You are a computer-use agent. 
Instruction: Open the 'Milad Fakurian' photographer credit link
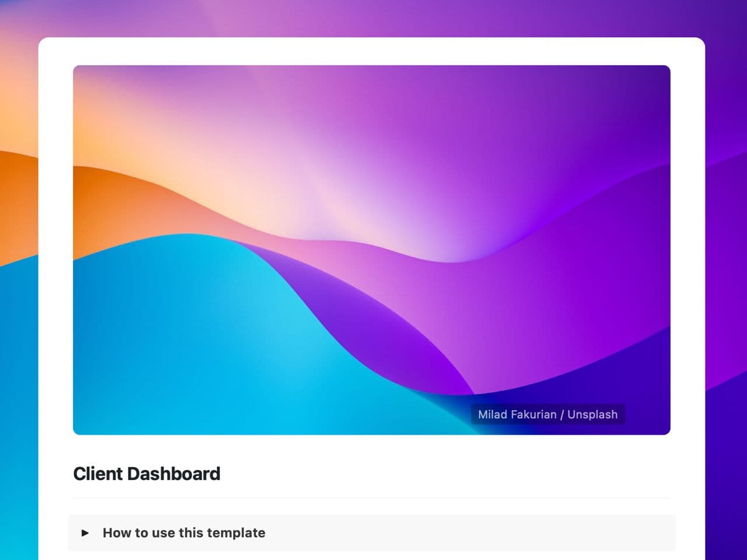pyautogui.click(x=517, y=415)
